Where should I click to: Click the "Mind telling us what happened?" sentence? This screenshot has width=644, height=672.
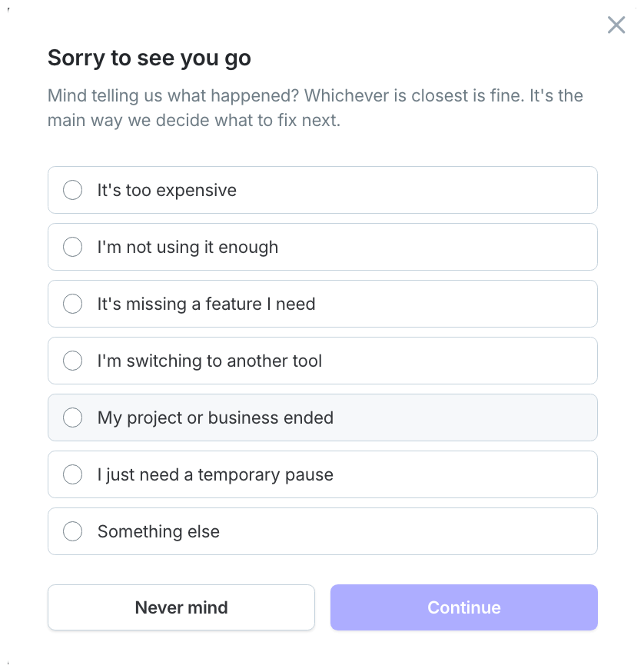(x=173, y=95)
